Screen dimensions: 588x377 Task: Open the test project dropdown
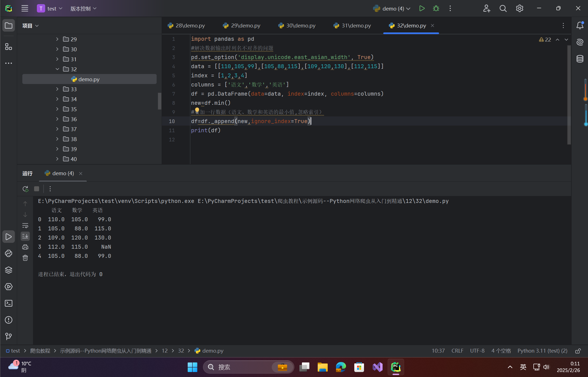[x=50, y=9]
